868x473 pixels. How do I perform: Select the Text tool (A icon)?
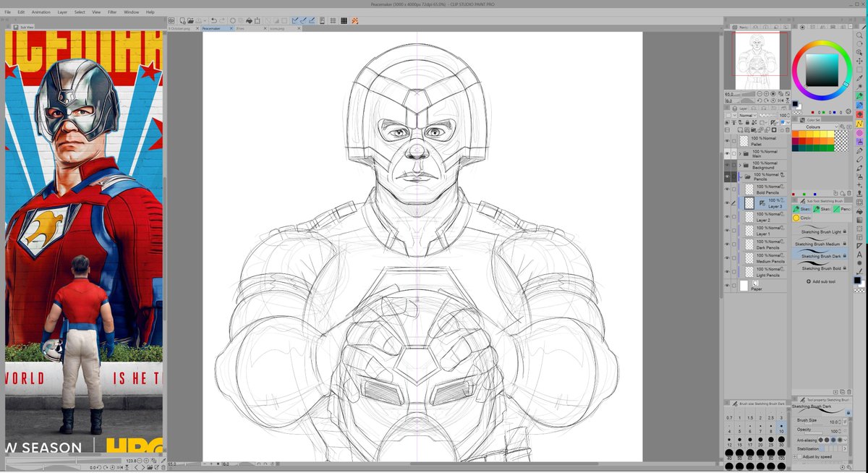coord(859,255)
